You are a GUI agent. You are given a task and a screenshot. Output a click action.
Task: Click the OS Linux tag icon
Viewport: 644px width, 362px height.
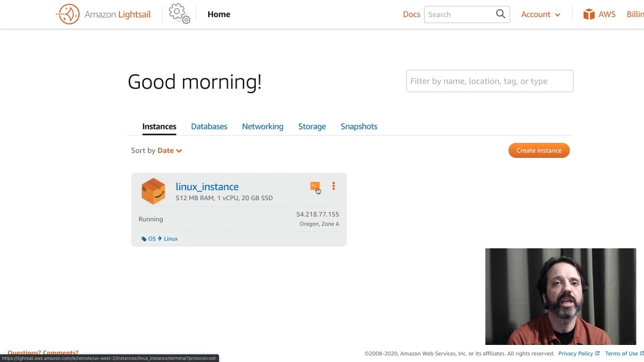tap(144, 239)
